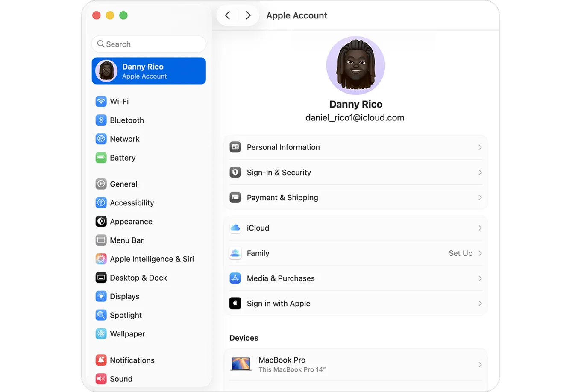
Task: Open the Media & Purchases label
Action: 281,278
